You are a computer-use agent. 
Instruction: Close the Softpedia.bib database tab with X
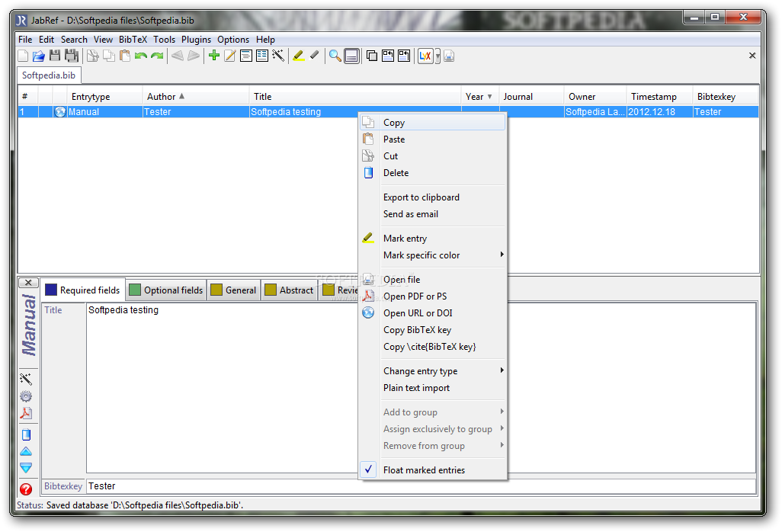(x=752, y=56)
